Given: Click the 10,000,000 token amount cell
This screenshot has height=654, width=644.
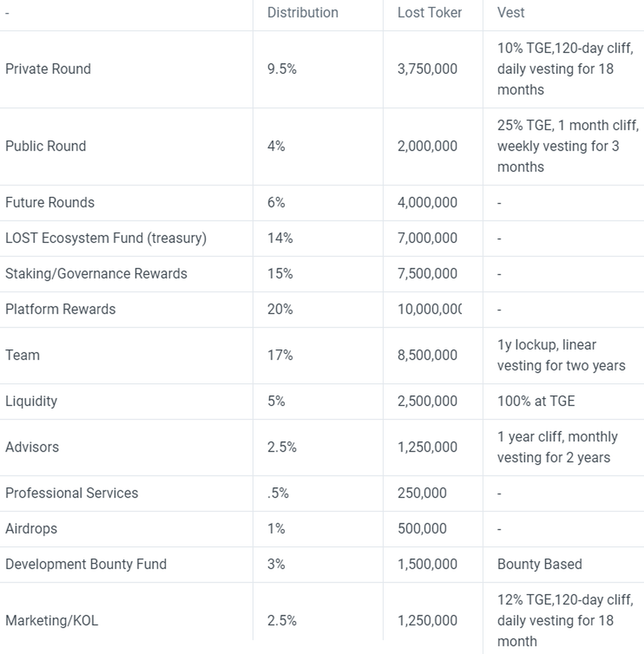Looking at the screenshot, I should click(429, 310).
